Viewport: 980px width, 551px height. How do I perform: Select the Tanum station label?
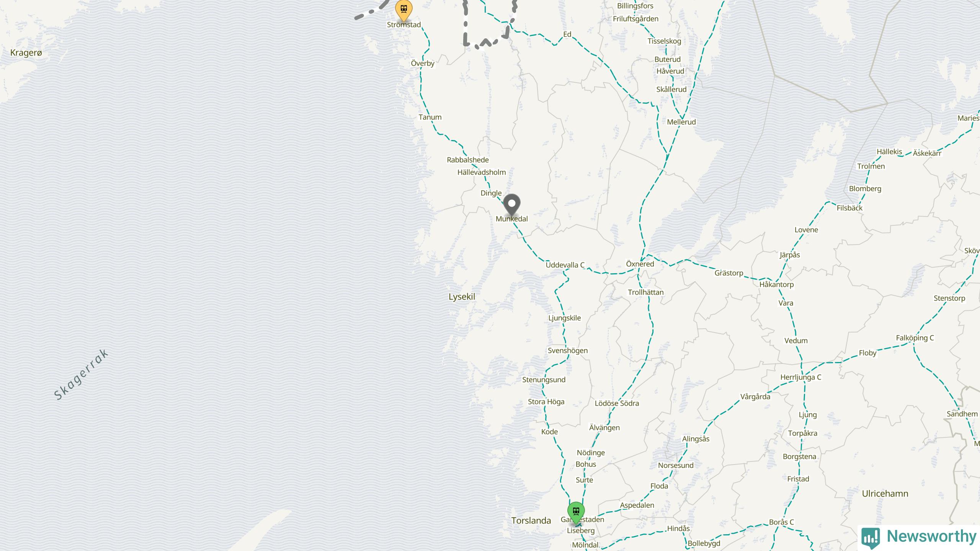(430, 117)
